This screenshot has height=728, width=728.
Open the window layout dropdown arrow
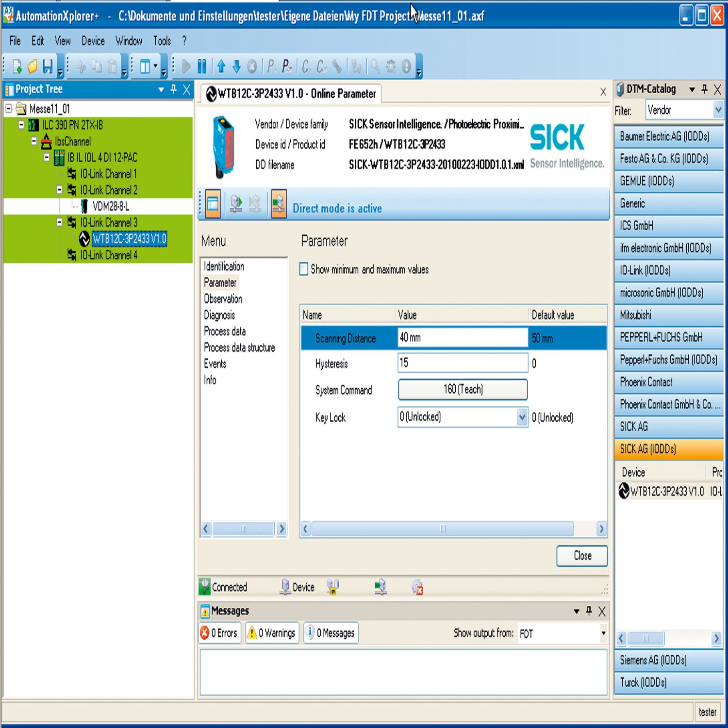coord(155,66)
